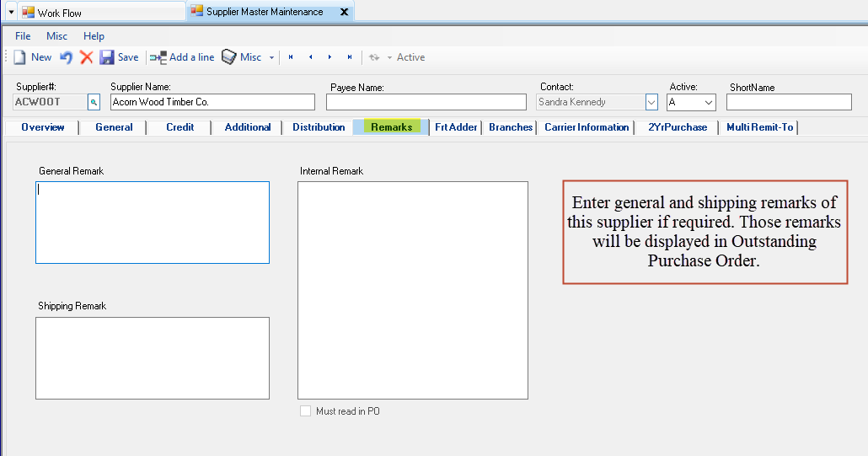
Task: Click into the Shipping Remark text box
Action: 153,357
